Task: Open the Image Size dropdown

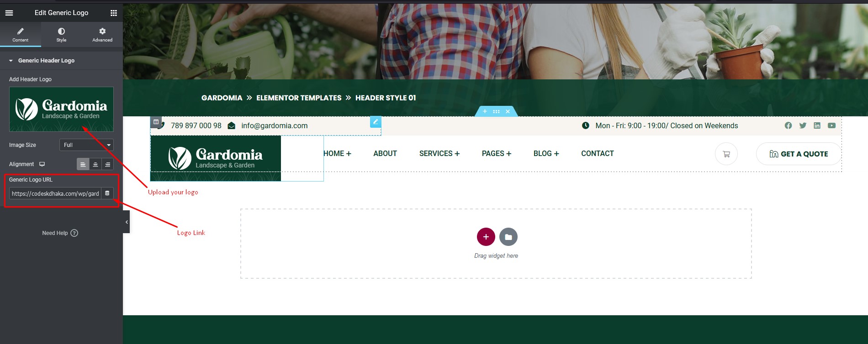Action: (86, 145)
